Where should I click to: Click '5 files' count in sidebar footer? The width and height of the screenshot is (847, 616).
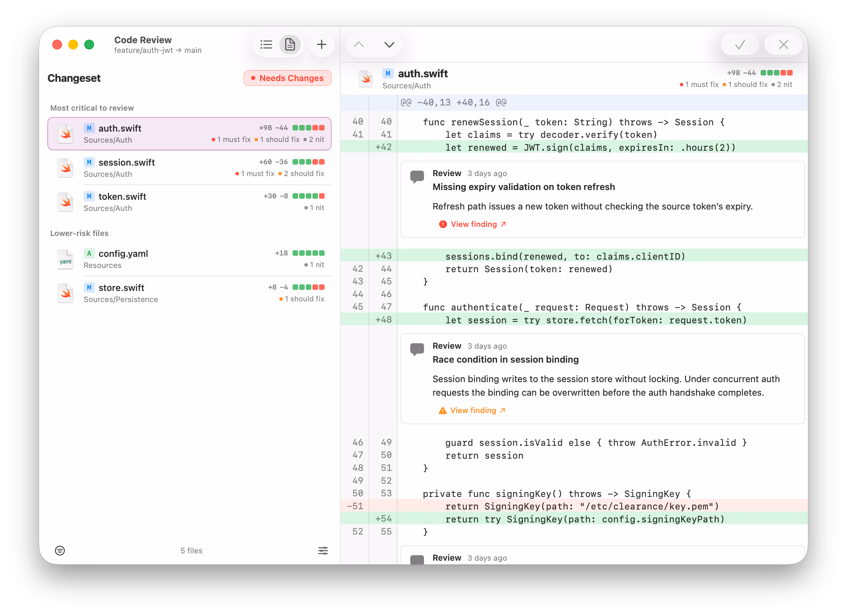coord(191,550)
